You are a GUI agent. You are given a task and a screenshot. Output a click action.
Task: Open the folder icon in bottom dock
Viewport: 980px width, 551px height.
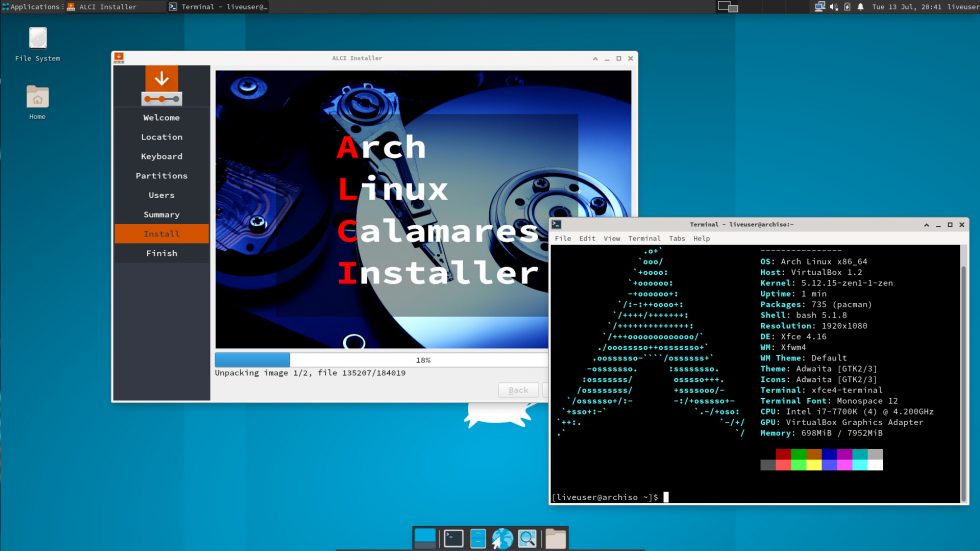(x=555, y=538)
